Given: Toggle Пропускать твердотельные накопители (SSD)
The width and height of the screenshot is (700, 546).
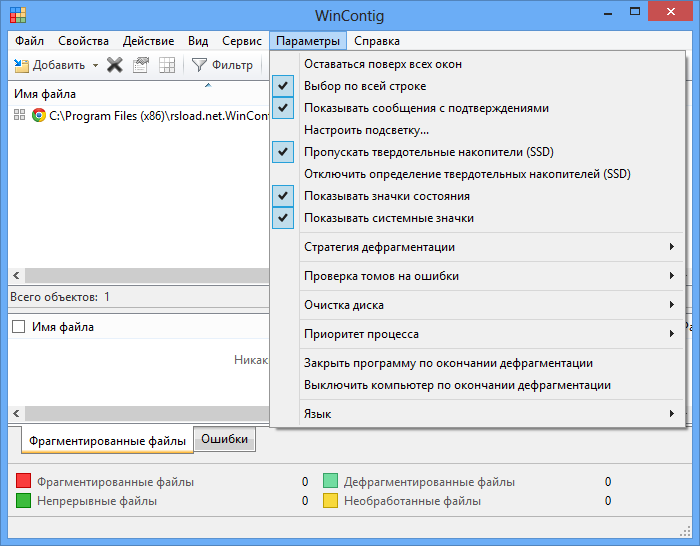Looking at the screenshot, I should tap(478, 152).
